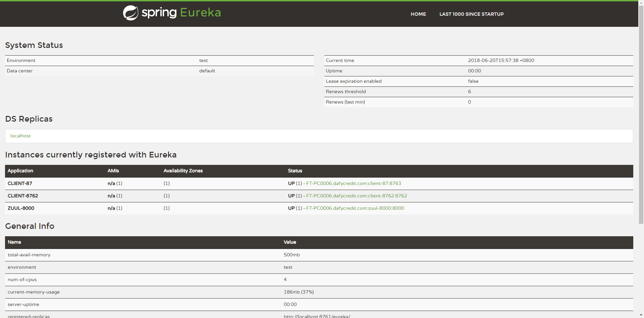Select the CLIENT-8762 application name
Screen dimensions: 644x318
pyautogui.click(x=23, y=196)
